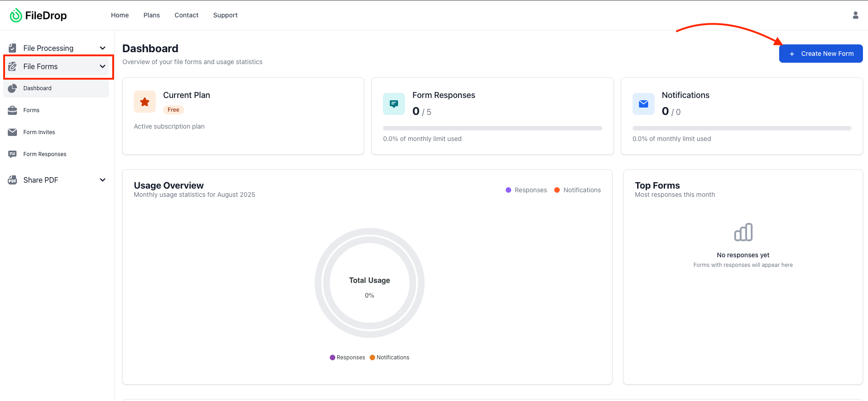This screenshot has width=868, height=401.
Task: Click the orange star Current Plan icon
Action: pyautogui.click(x=145, y=102)
